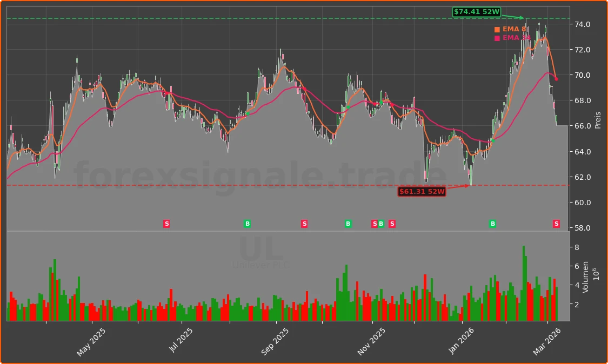Click the orange EMA 8 color swatch
The image size is (608, 364).
tap(497, 29)
